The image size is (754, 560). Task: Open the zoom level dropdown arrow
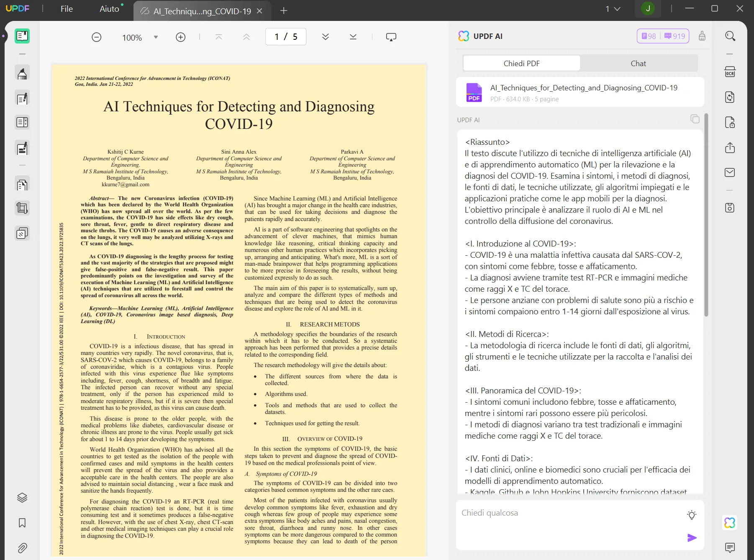point(156,37)
